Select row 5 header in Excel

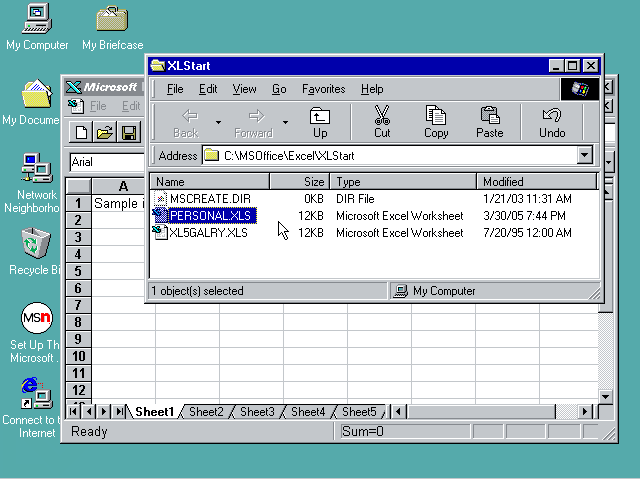point(78,271)
